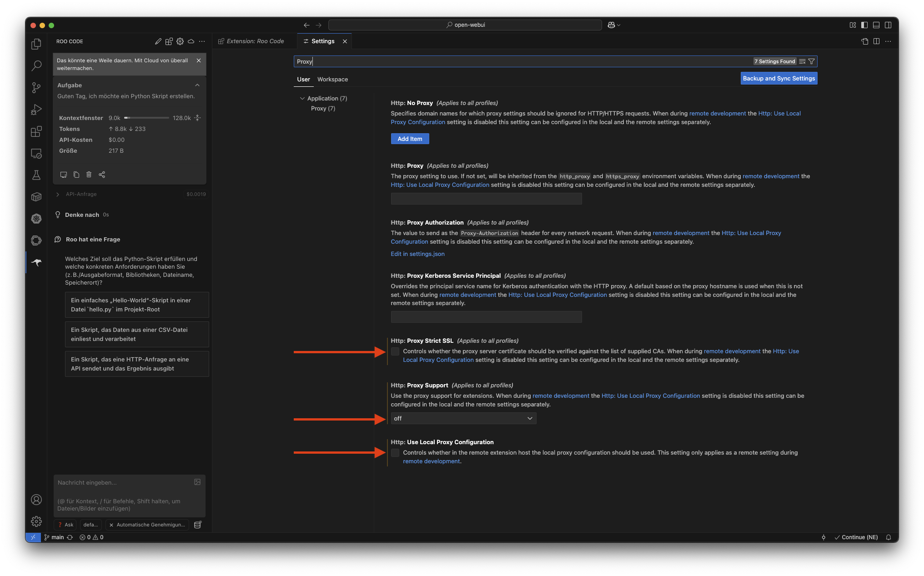This screenshot has width=924, height=576.
Task: Open Customize Layout in the title bar
Action: pyautogui.click(x=853, y=25)
